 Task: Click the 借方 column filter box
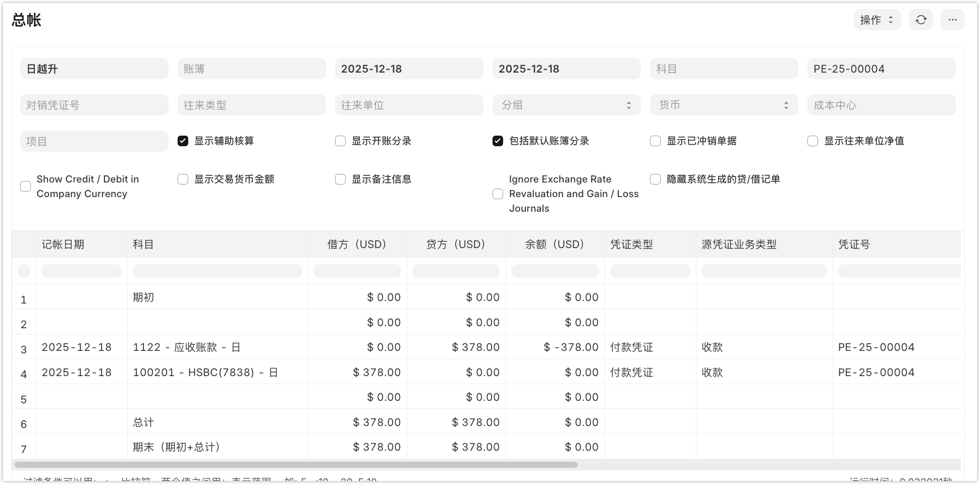coord(357,271)
